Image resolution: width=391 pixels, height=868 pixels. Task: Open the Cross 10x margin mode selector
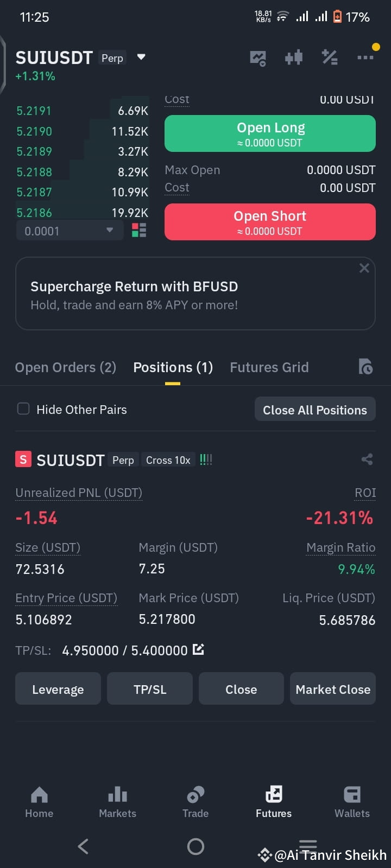168,460
